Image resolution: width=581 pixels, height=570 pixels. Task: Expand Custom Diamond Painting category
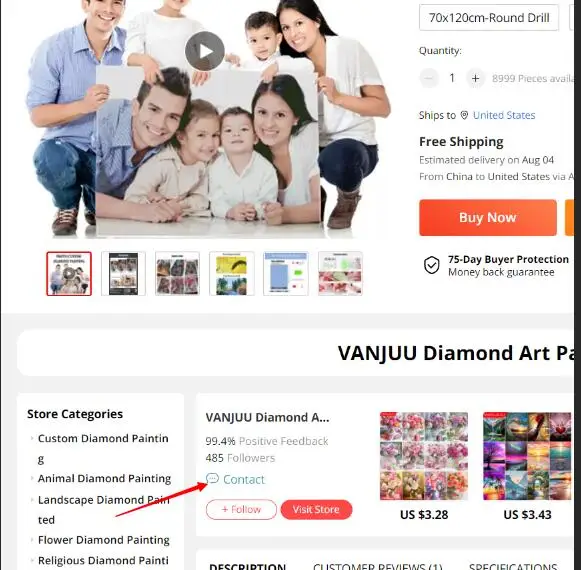point(103,448)
